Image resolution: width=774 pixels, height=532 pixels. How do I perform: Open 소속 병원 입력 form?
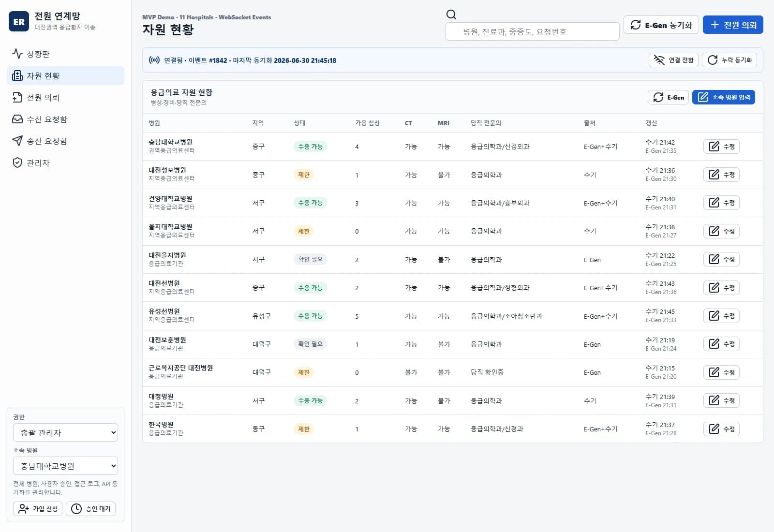click(724, 97)
